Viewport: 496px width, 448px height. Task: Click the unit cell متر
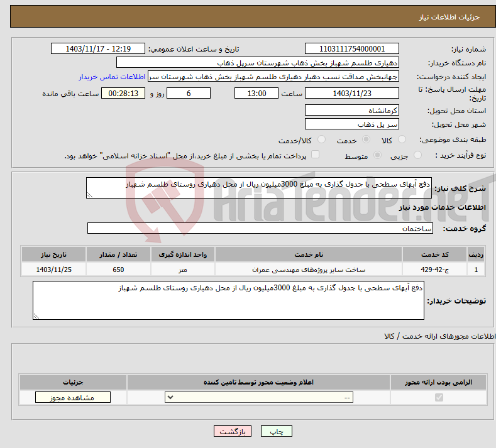tap(183, 270)
